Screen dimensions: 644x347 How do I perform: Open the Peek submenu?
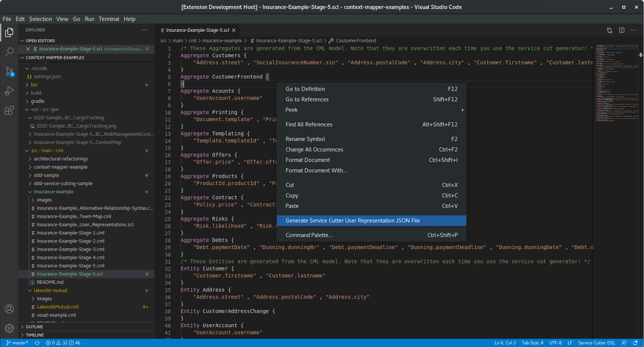(x=371, y=110)
